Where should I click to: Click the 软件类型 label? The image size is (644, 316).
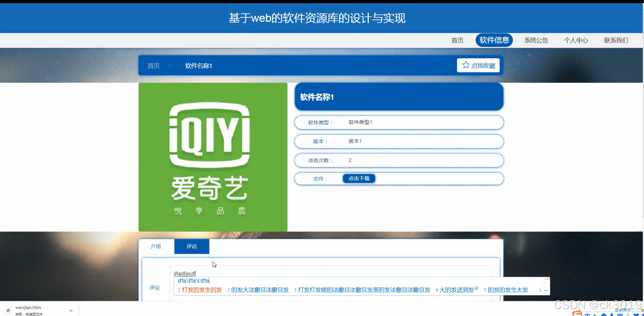pos(320,123)
